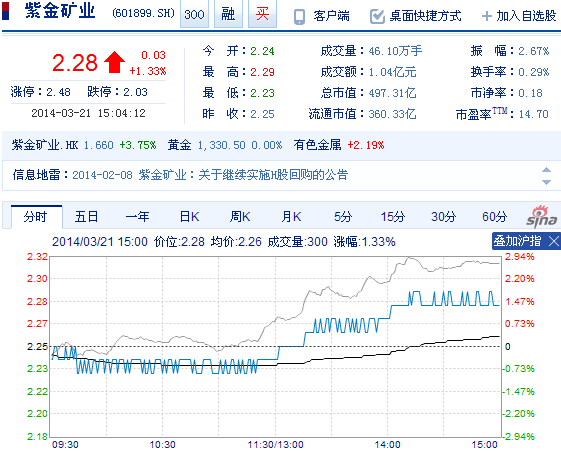Click the 最高 value 2.29
The width and height of the screenshot is (561, 451).
pos(262,72)
